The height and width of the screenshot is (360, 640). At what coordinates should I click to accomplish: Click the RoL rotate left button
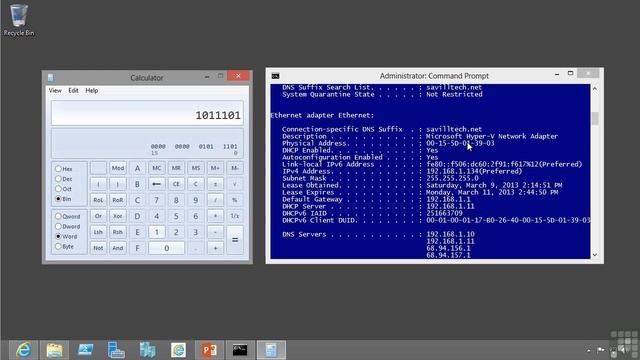[x=98, y=200]
